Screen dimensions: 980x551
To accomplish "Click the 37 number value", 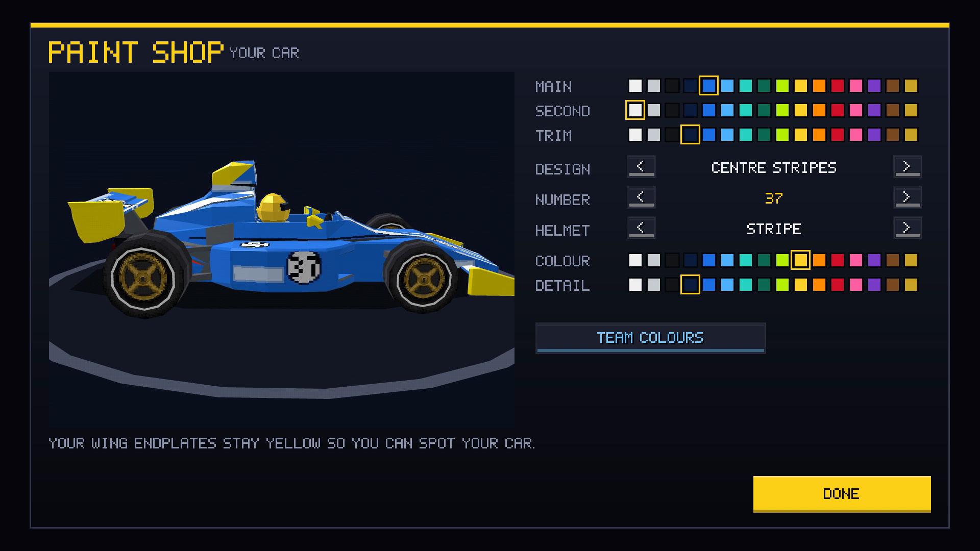I will [x=774, y=198].
